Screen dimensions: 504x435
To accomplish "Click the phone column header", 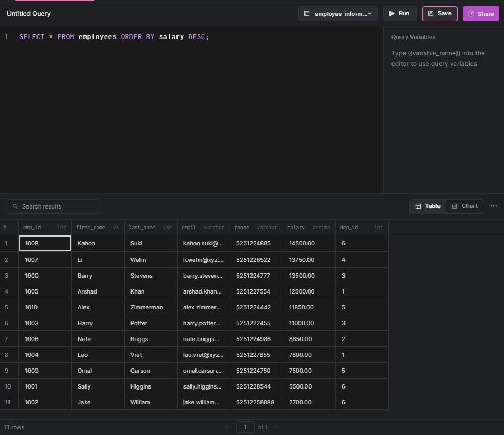I will [256, 227].
